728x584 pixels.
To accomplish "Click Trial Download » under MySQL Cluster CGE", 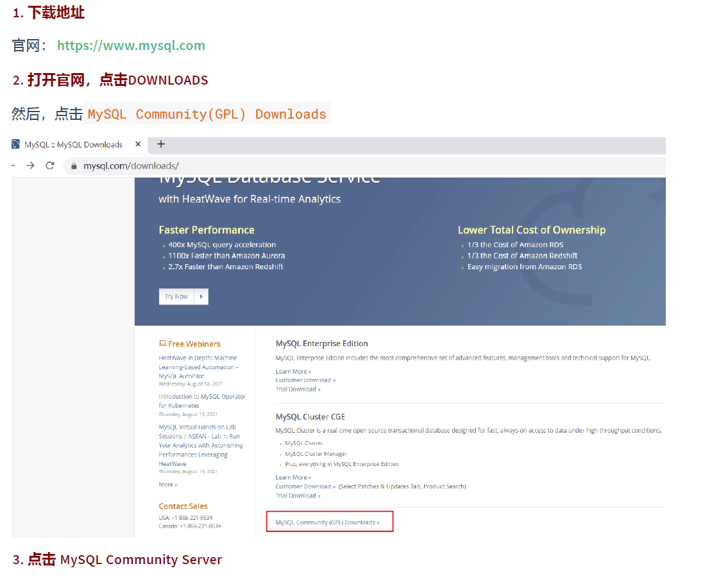I will pyautogui.click(x=298, y=496).
